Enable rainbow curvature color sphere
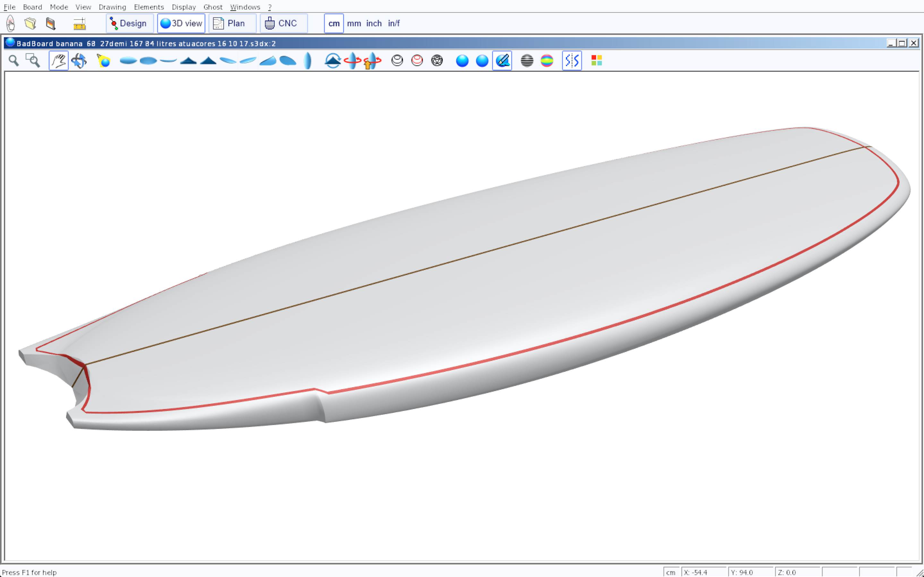This screenshot has width=924, height=577. pyautogui.click(x=547, y=61)
